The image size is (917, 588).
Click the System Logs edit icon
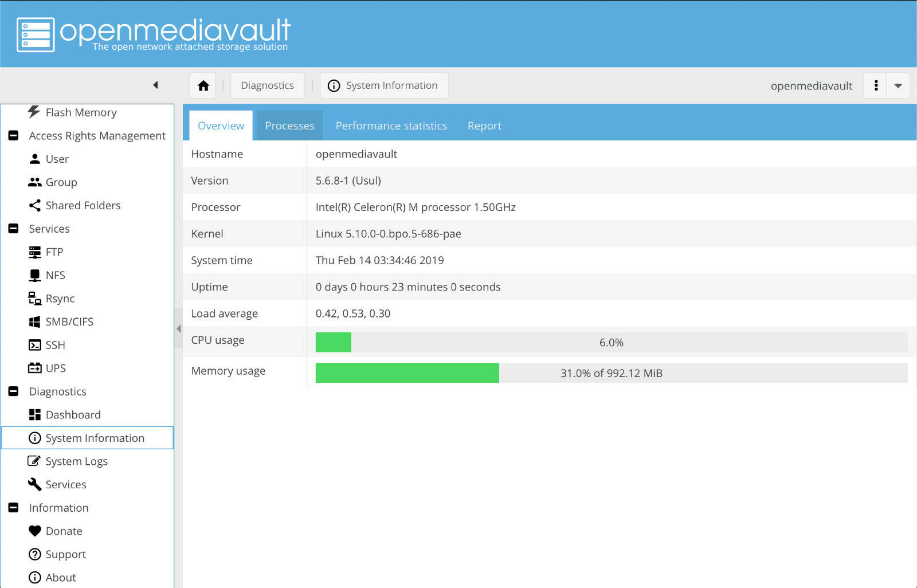pyautogui.click(x=34, y=461)
